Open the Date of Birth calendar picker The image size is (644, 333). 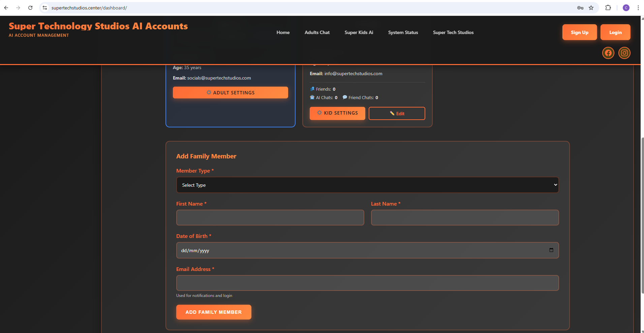coord(551,250)
